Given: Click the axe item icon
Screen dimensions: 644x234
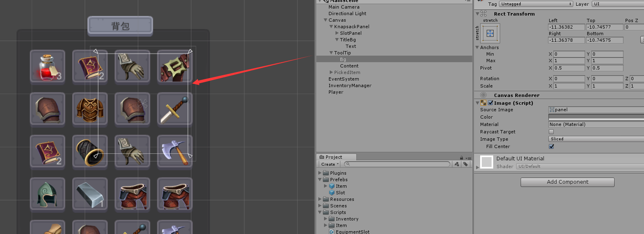Looking at the screenshot, I should point(175,152).
